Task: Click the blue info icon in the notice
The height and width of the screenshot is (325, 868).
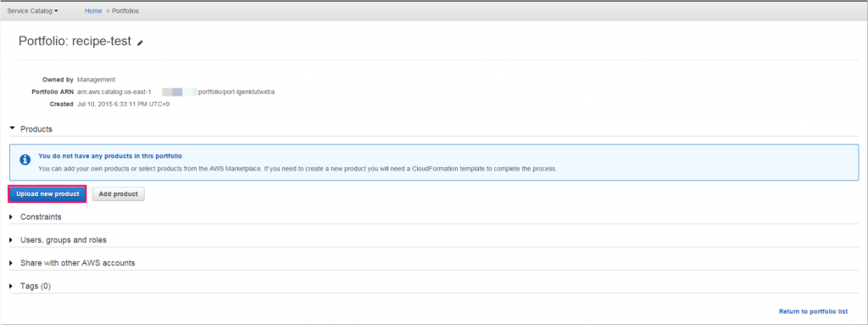Action: [25, 160]
